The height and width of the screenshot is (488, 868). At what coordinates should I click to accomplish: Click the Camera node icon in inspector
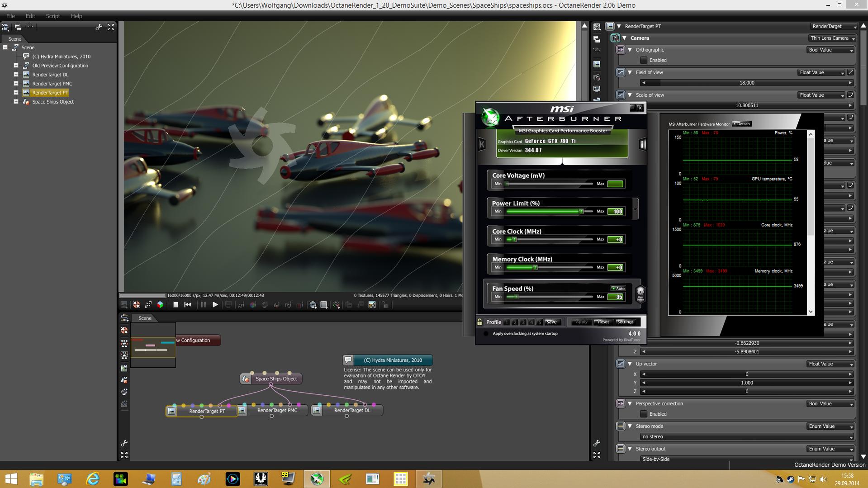615,38
